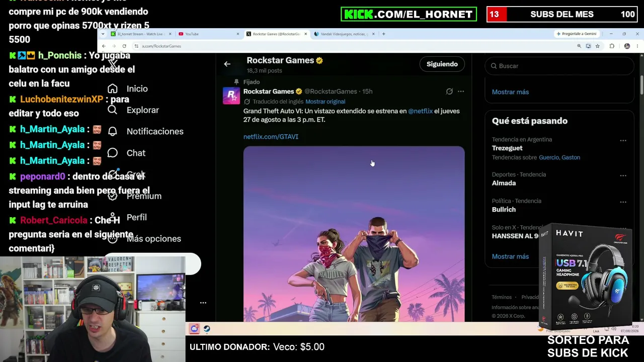The height and width of the screenshot is (362, 644).
Task: Open the netflix.com/GTAVI link
Action: (x=271, y=137)
